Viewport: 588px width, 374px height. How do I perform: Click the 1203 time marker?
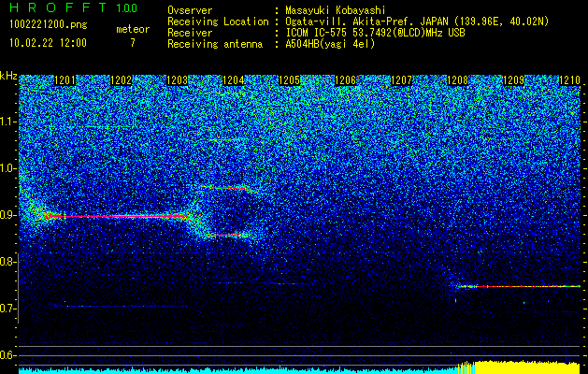(177, 80)
